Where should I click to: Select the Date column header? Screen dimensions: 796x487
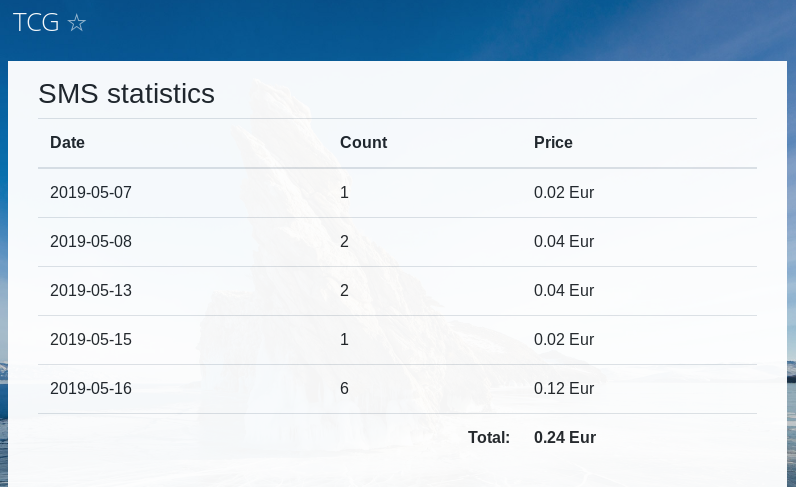click(x=68, y=143)
